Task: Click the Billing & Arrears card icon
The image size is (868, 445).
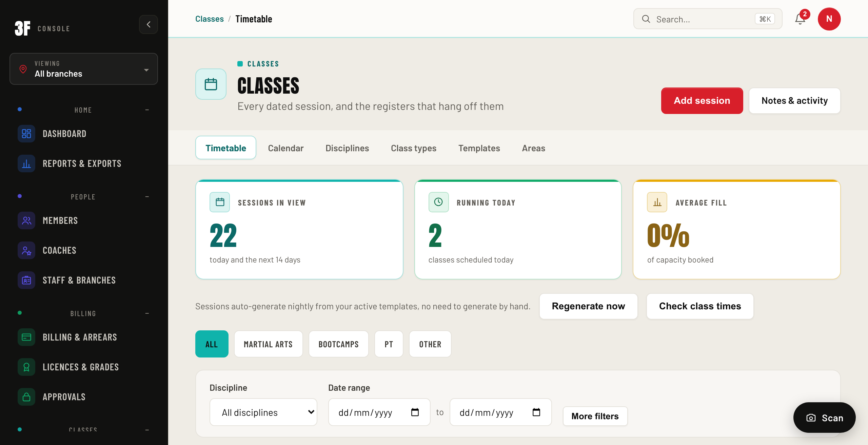Action: pyautogui.click(x=26, y=337)
